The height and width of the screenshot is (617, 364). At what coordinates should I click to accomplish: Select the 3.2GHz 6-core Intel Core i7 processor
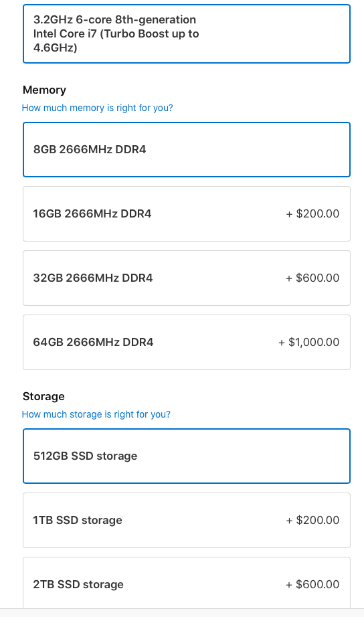187,34
